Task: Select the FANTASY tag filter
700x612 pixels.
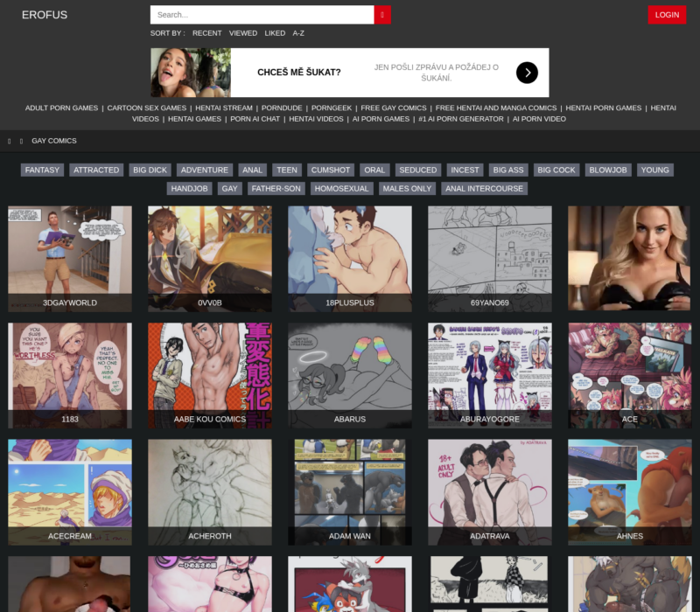Action: (42, 170)
